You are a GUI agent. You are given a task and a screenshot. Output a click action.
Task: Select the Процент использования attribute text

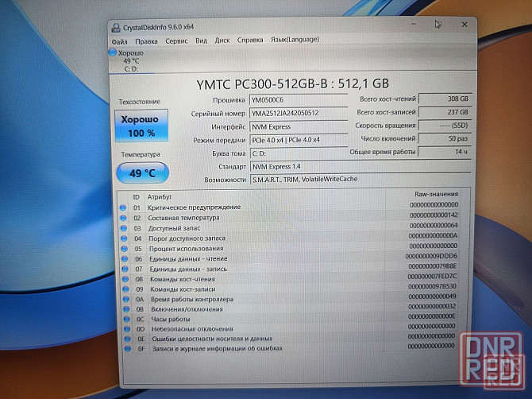(187, 249)
